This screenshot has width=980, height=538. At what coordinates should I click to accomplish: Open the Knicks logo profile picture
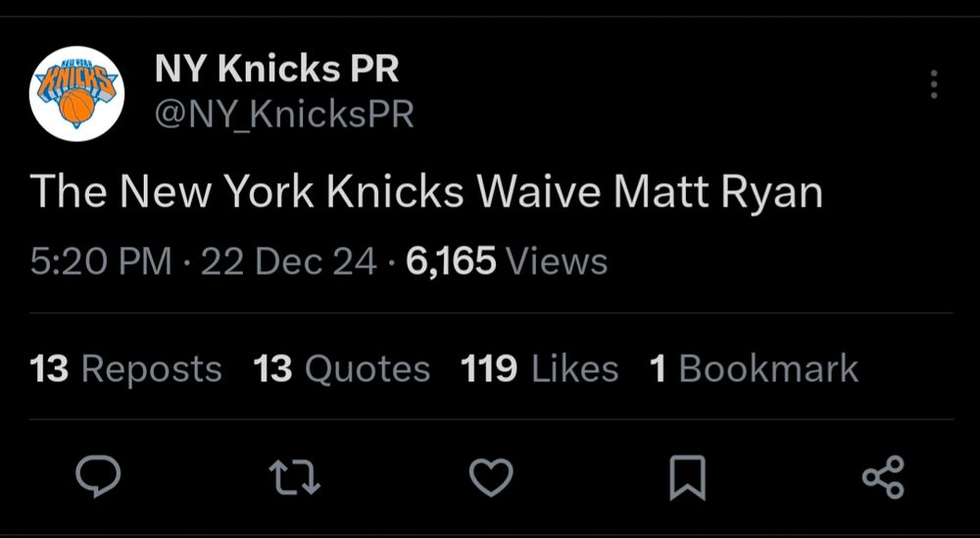[76, 93]
